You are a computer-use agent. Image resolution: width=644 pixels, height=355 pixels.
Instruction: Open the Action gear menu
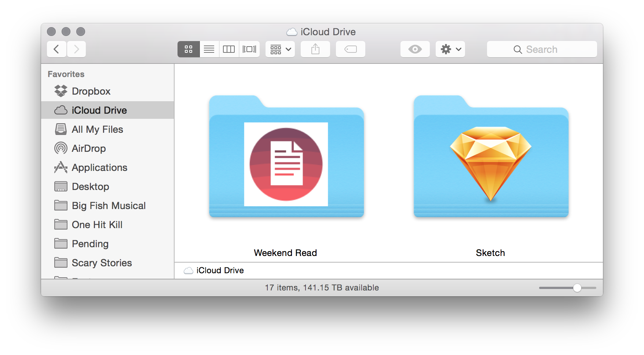click(x=450, y=49)
